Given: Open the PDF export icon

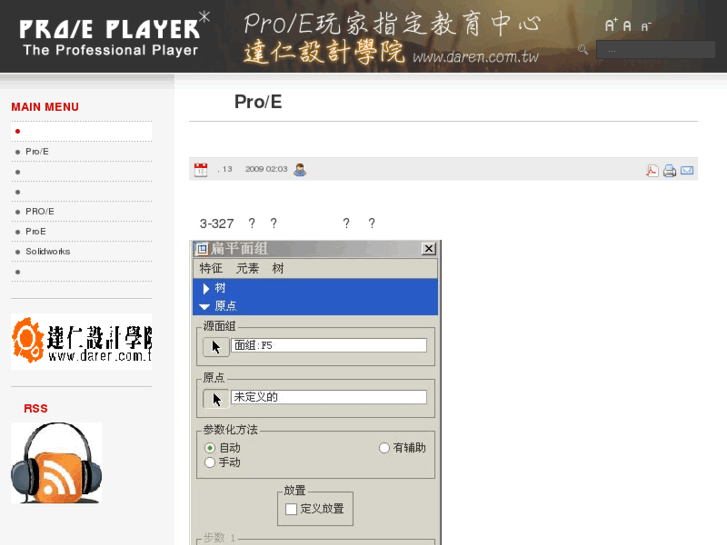Looking at the screenshot, I should 652,170.
